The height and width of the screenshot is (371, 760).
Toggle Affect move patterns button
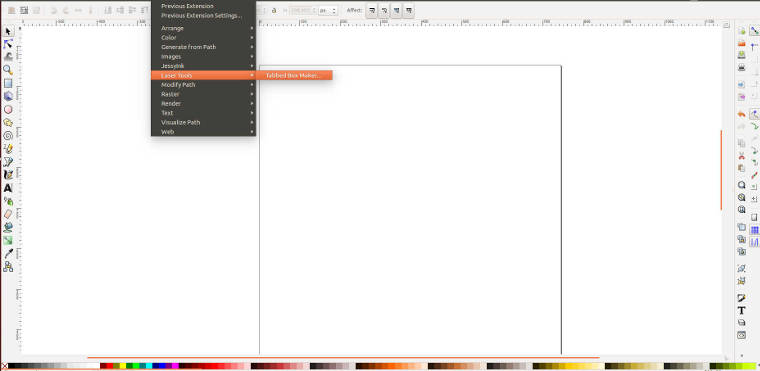pos(409,10)
